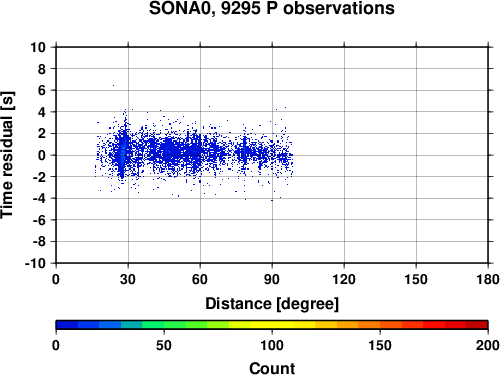Click distance axis tick label '60'

tap(200, 279)
